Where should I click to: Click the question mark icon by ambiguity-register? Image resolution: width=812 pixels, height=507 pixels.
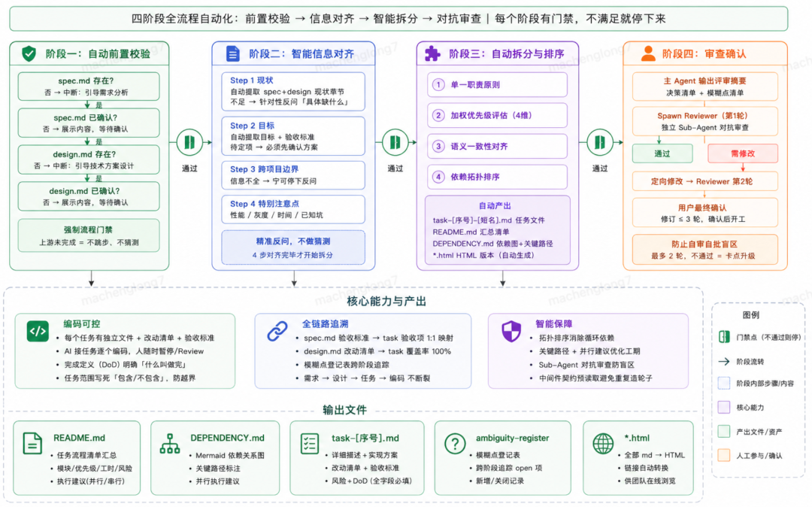pos(455,444)
